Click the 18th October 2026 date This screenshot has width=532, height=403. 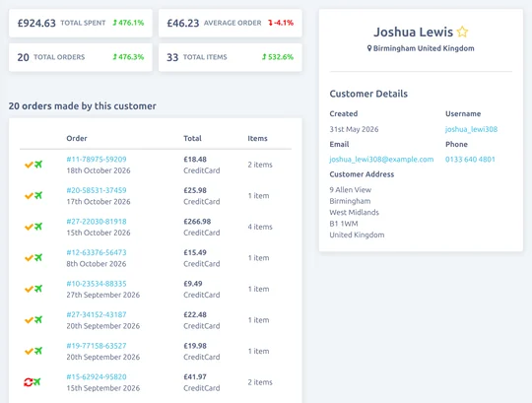(99, 170)
